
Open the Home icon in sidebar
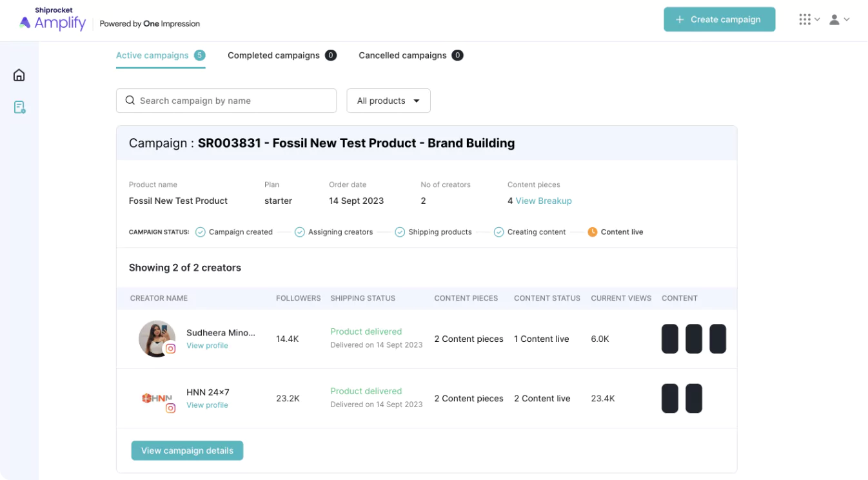(19, 75)
